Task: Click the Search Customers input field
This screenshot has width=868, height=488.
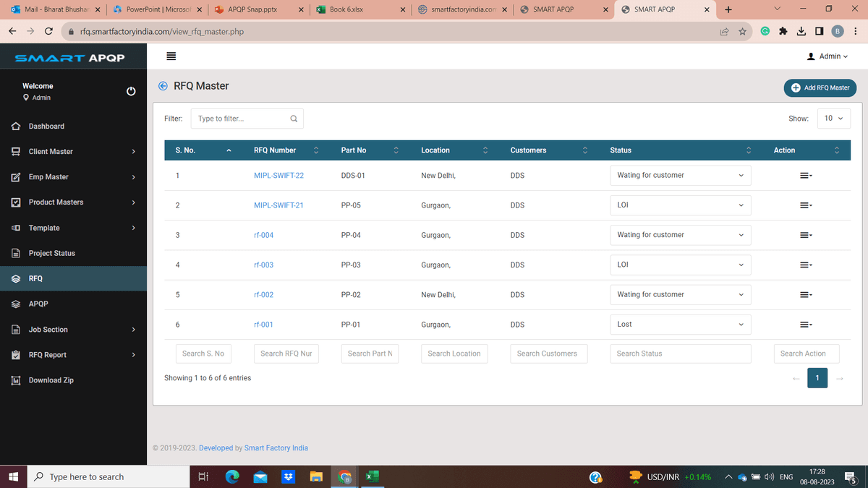Action: tap(548, 354)
